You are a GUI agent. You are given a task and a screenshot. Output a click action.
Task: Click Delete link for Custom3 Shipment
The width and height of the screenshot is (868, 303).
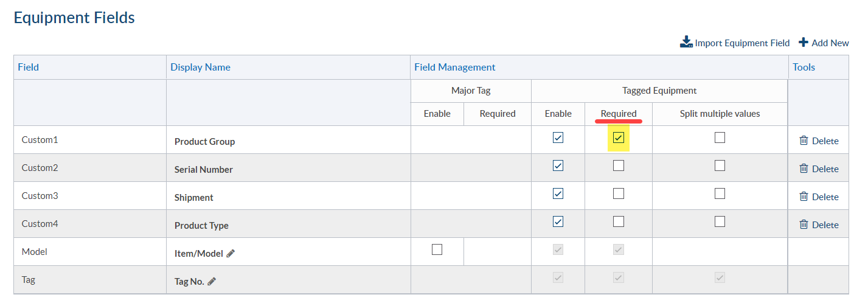[x=825, y=197]
